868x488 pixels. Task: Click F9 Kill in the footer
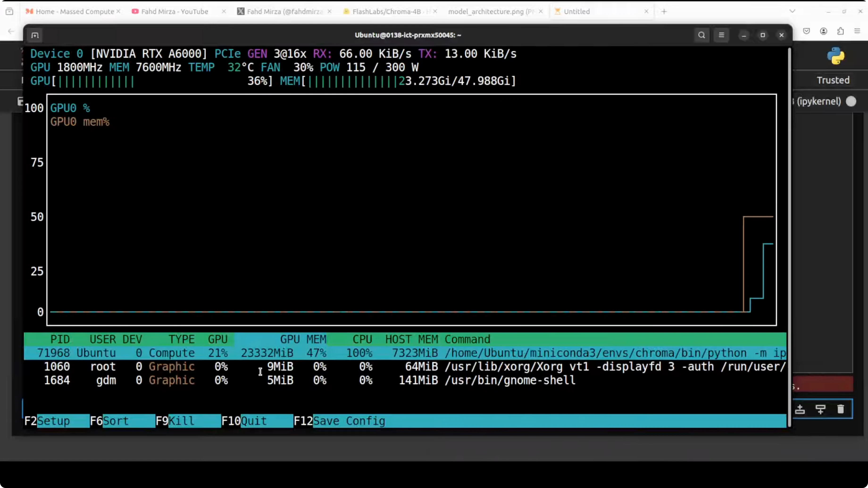(181, 421)
